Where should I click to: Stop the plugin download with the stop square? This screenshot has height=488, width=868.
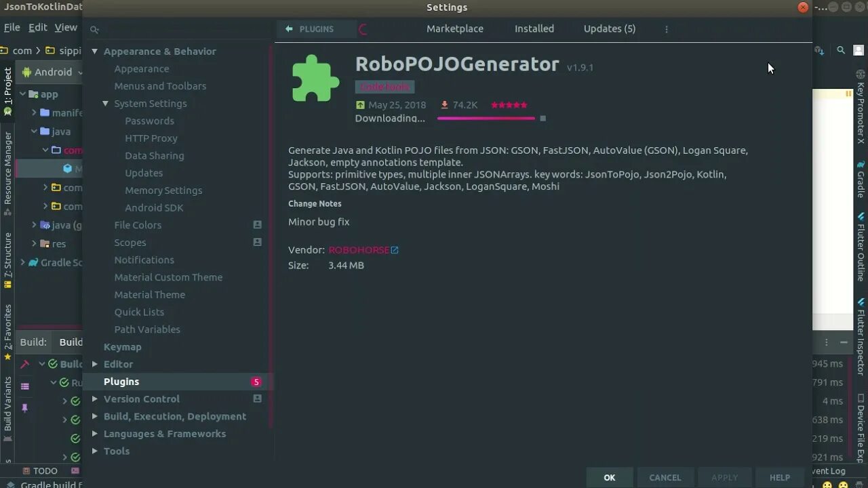542,119
